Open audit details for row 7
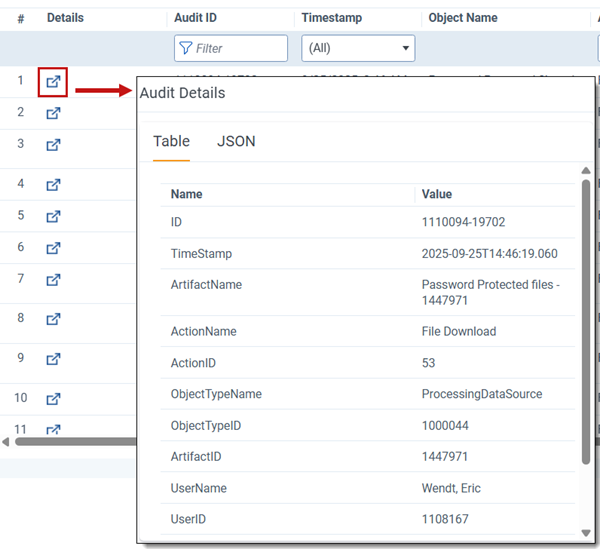600x549 pixels. tap(53, 280)
